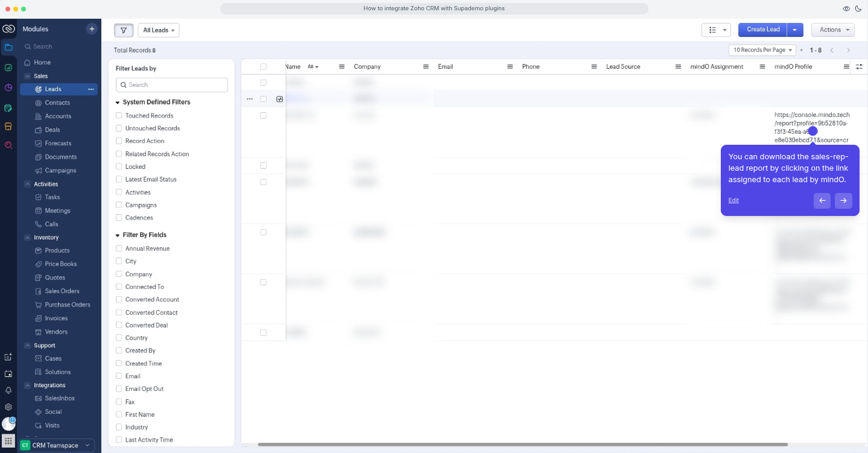This screenshot has height=453, width=868.
Task: Collapse the System Defined Filters section
Action: coord(118,103)
